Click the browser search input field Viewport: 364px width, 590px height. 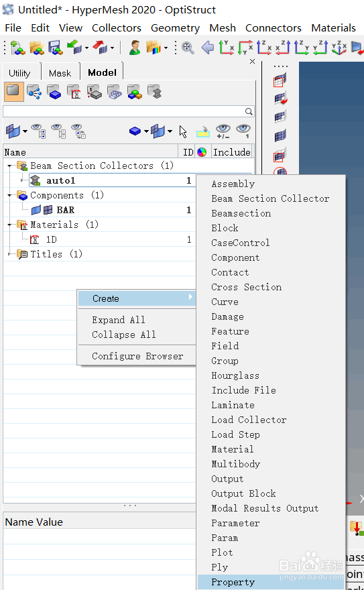(x=125, y=111)
